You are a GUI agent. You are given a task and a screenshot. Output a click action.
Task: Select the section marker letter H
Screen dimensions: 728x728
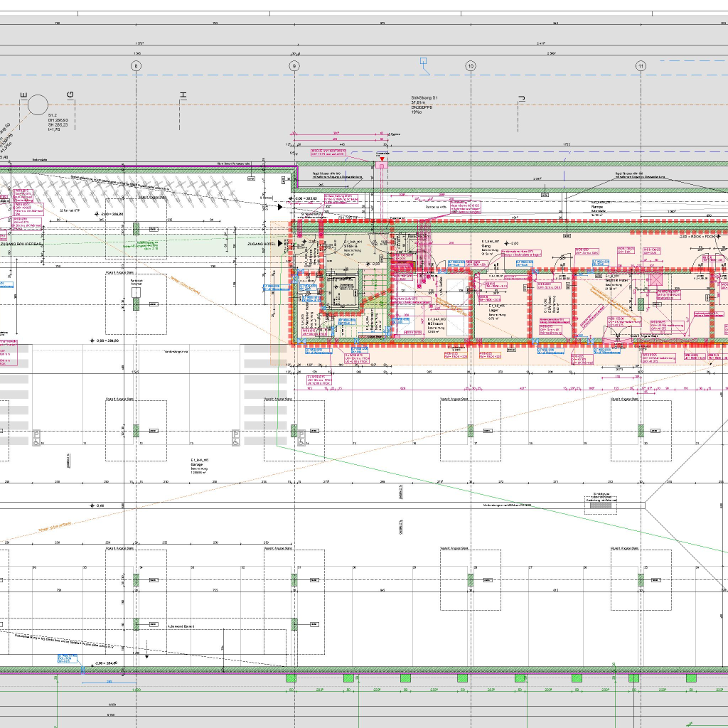click(183, 95)
